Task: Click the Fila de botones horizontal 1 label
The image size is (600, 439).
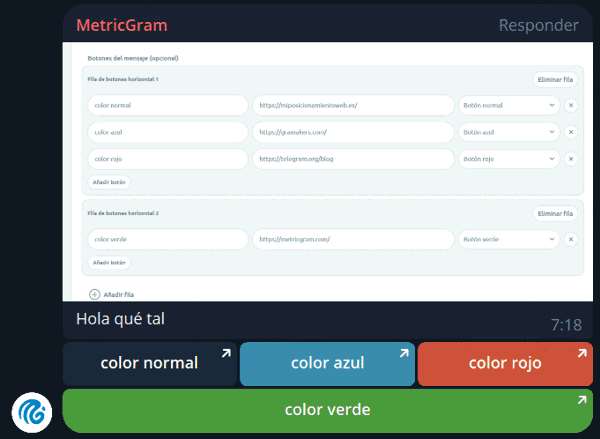Action: click(123, 79)
